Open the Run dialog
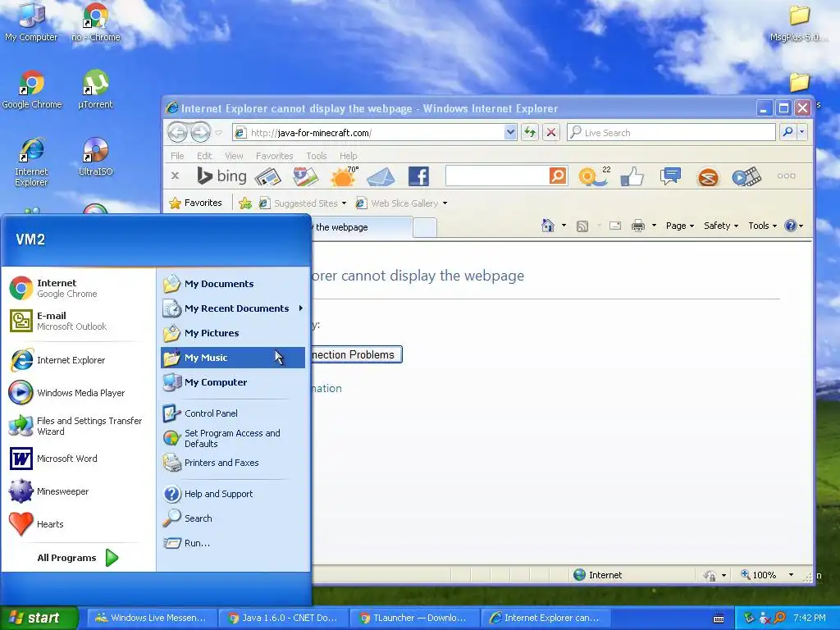840x630 pixels. tap(232, 543)
